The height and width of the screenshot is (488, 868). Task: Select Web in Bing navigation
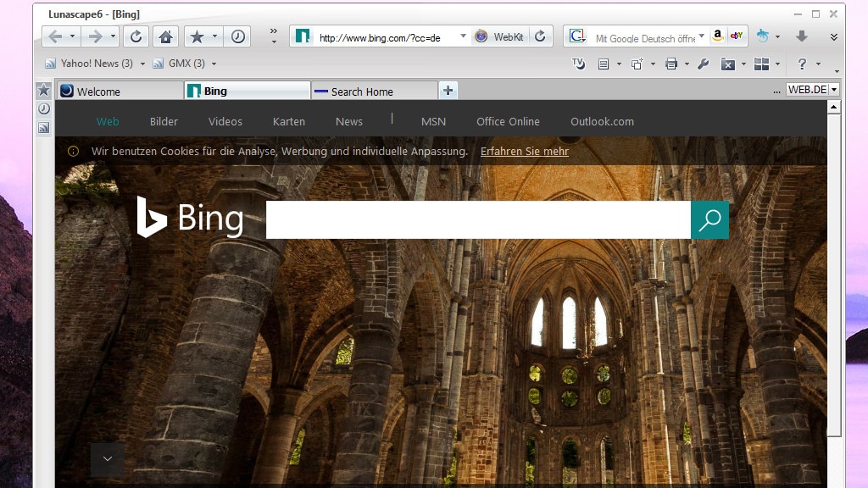tap(108, 122)
